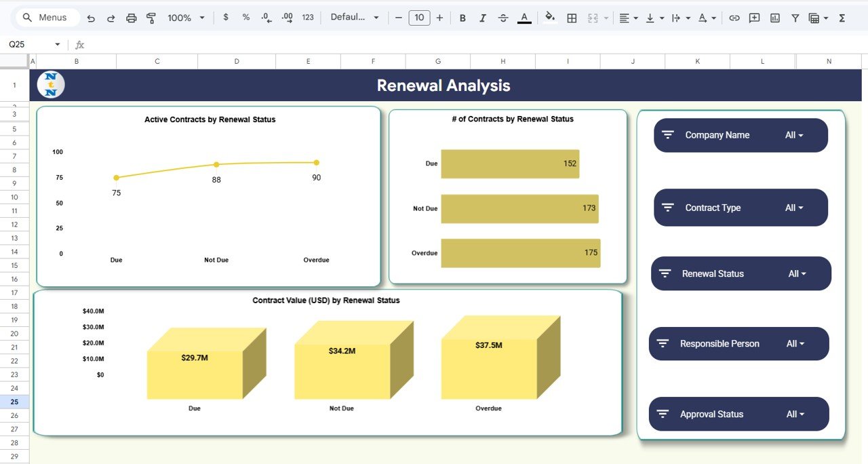Click the Functions sum icon
Screen dimensions: 868x464
coord(842,18)
